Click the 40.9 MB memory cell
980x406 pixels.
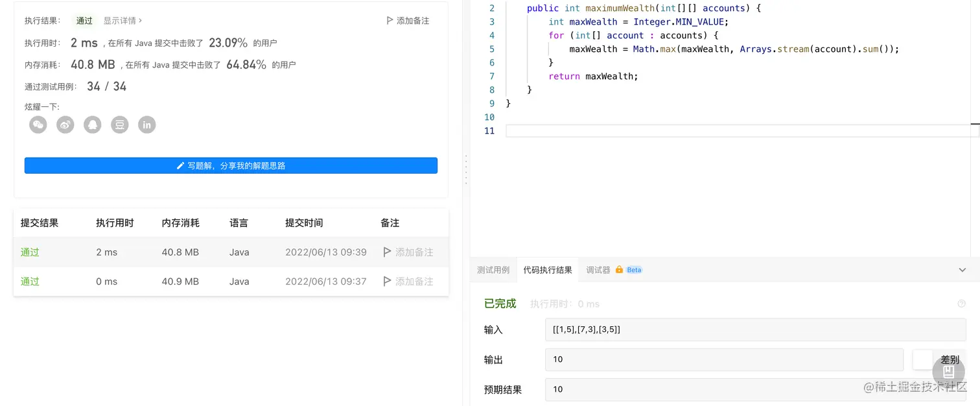[x=180, y=281]
